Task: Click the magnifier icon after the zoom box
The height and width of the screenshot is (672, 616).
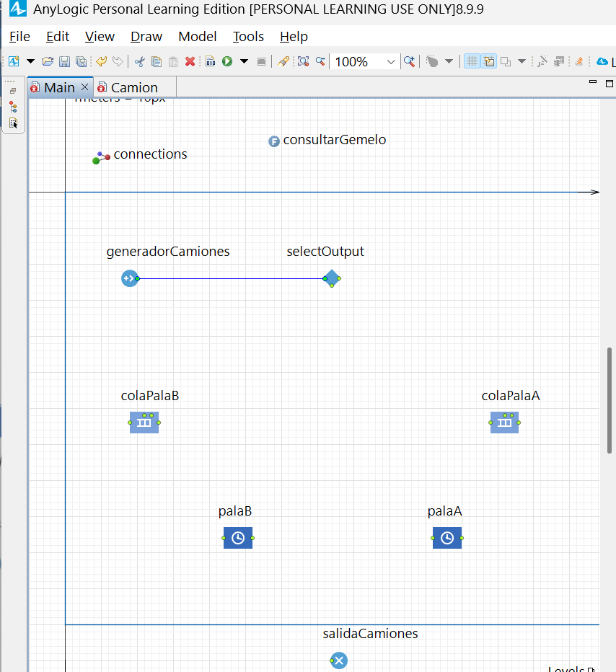Action: pos(409,62)
